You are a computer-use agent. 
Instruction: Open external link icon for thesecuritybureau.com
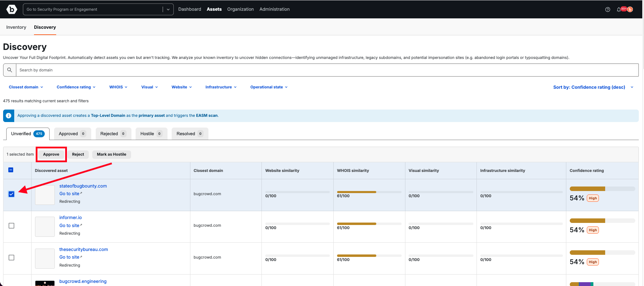[81, 257]
